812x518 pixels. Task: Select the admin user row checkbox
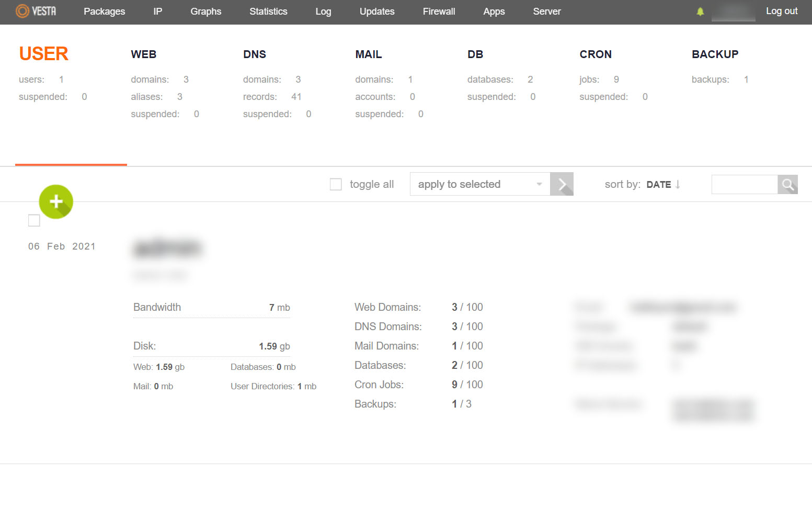[34, 220]
